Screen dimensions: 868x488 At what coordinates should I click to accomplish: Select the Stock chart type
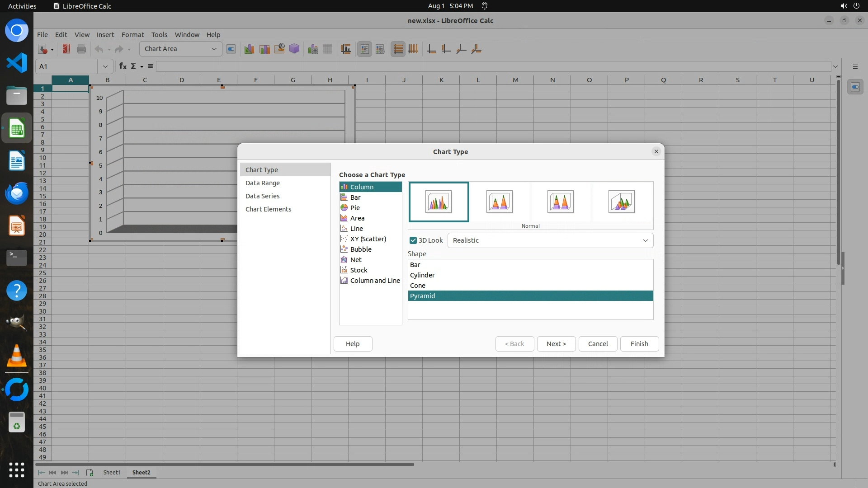[x=359, y=270]
